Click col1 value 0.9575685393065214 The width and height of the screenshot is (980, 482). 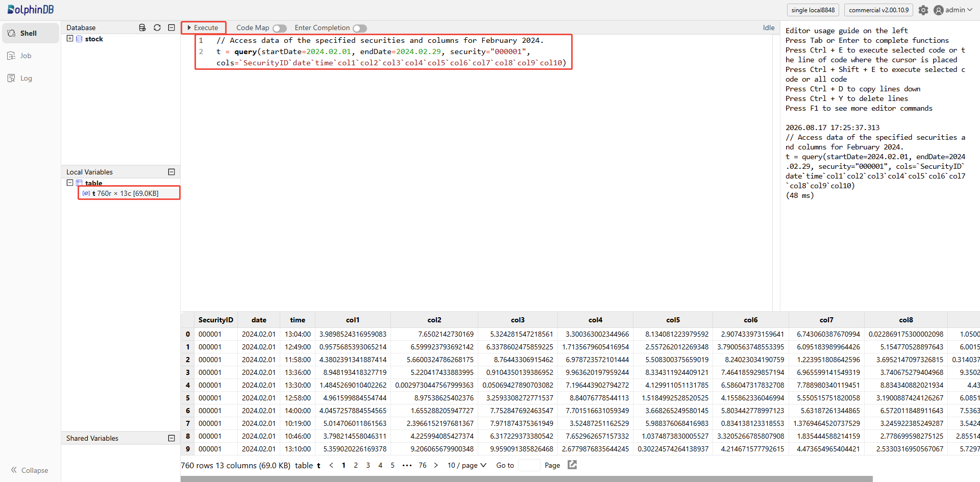tap(353, 347)
